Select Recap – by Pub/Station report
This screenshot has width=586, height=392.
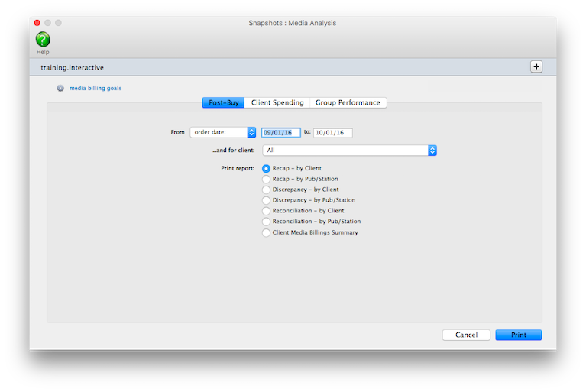[266, 179]
